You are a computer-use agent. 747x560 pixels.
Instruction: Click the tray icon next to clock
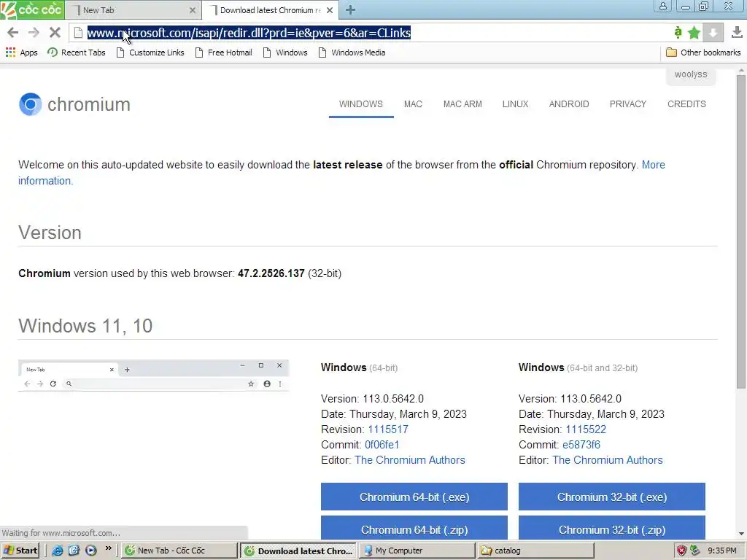[x=695, y=551]
